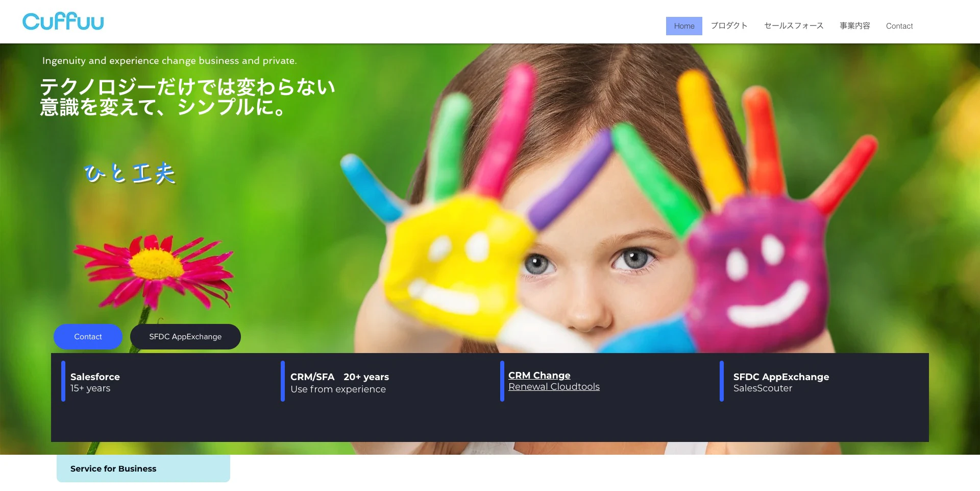Click the Cuffuu logo
This screenshot has height=491, width=980.
tap(63, 21)
